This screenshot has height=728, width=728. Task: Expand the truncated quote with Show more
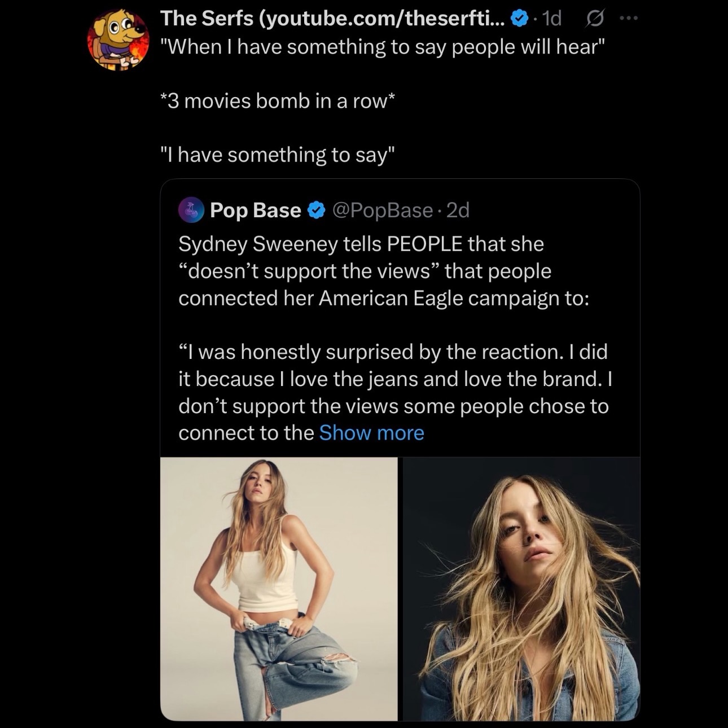(x=371, y=433)
